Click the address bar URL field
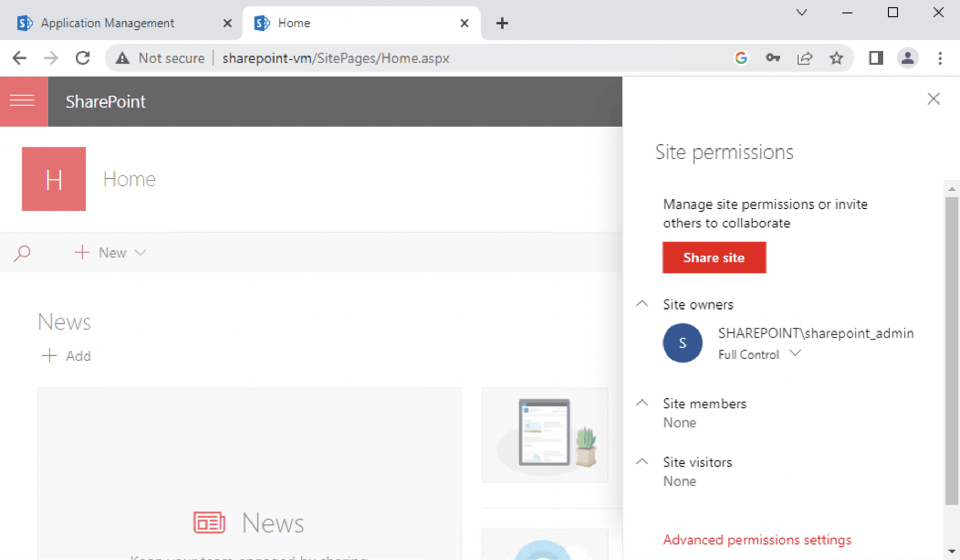 pos(336,58)
